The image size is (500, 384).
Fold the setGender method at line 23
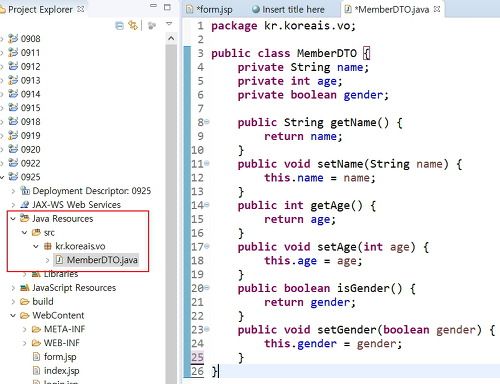point(207,329)
